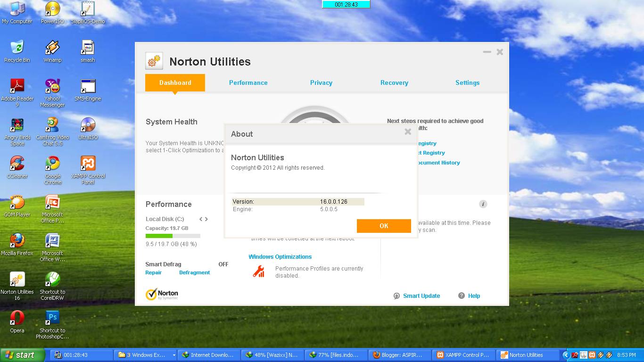
Task: Switch to Internet Download Manager taskbar button
Action: tap(209, 355)
